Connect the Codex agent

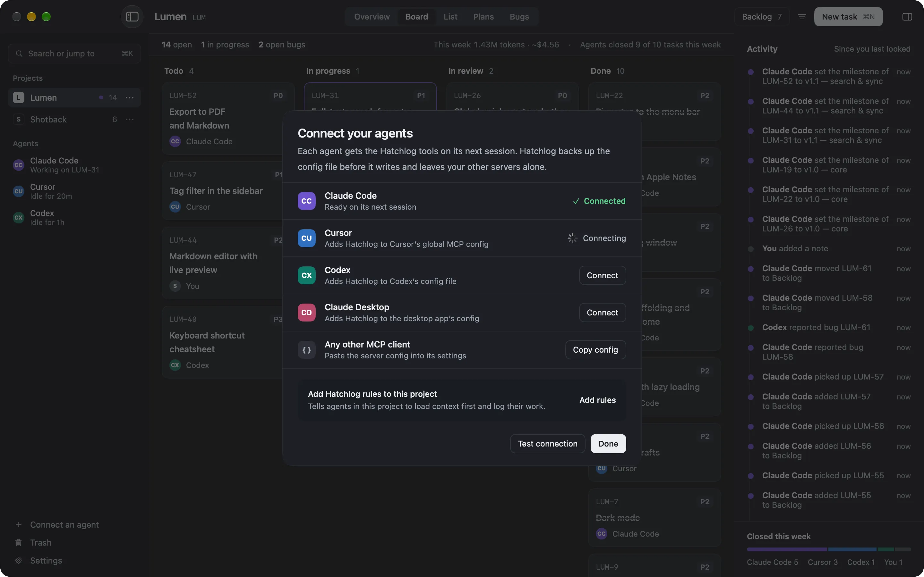coord(603,276)
